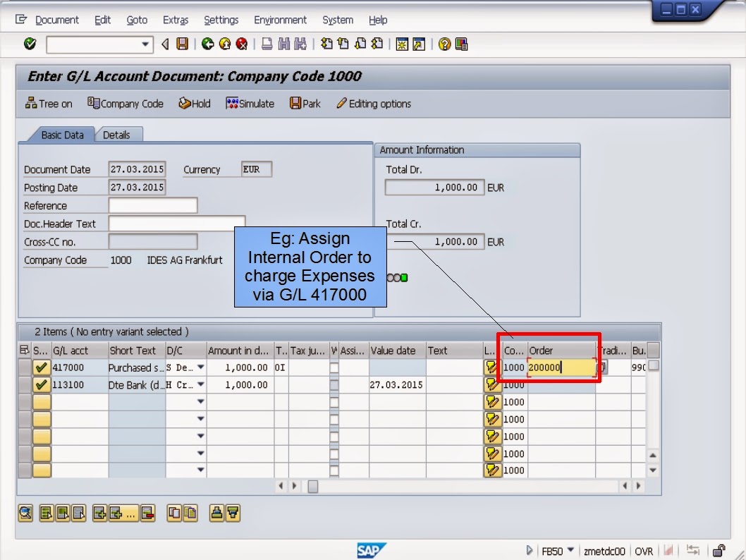Screen dimensions: 746x560
Task: Click the Simulate button
Action: coord(250,103)
